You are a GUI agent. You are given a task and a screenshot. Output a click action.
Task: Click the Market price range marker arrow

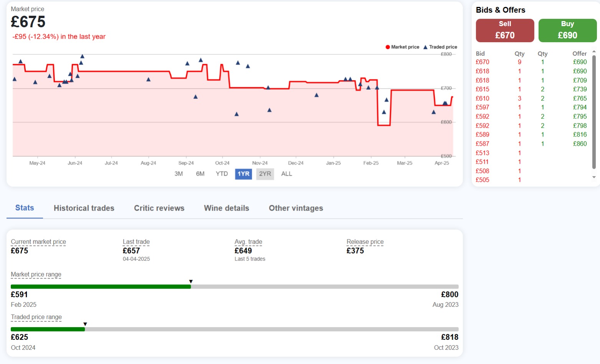(x=191, y=282)
